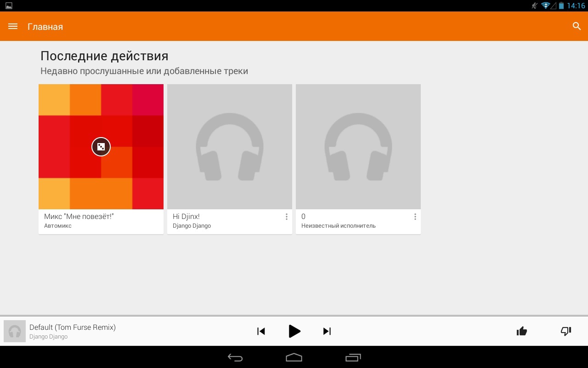Screen dimensions: 588x368
Task: Select the "Hi Djinx!" album title
Action: click(186, 217)
